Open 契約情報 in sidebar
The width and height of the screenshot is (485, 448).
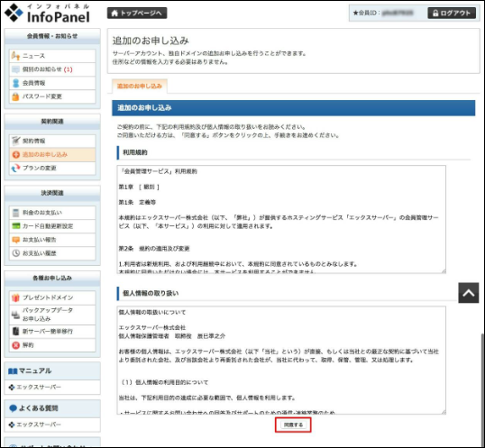[x=52, y=141]
